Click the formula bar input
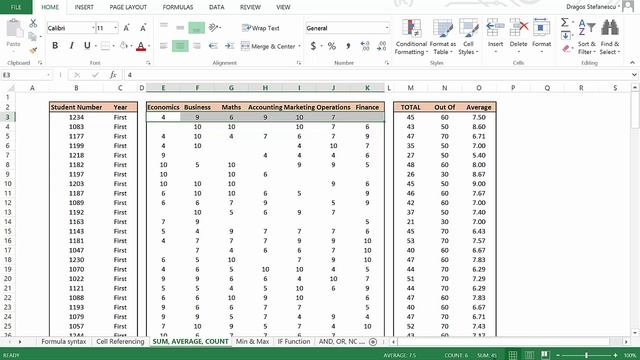Viewport: 640px width, 360px height. point(378,75)
